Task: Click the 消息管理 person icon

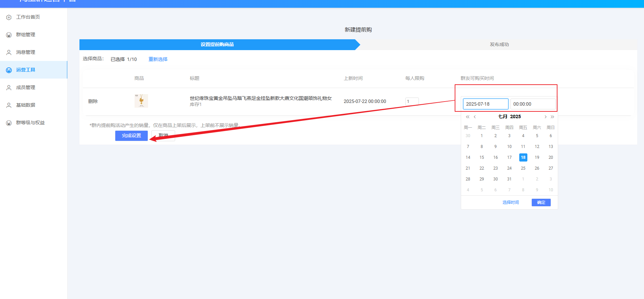Action: [x=9, y=52]
